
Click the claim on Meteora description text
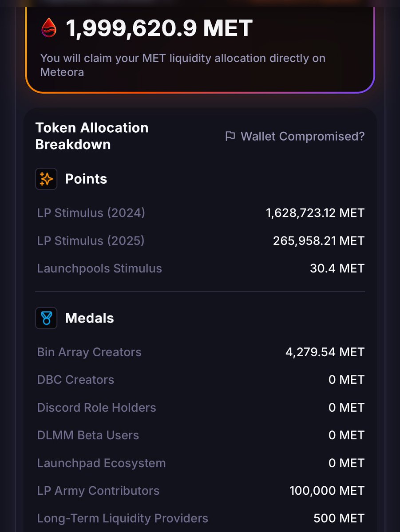(182, 65)
